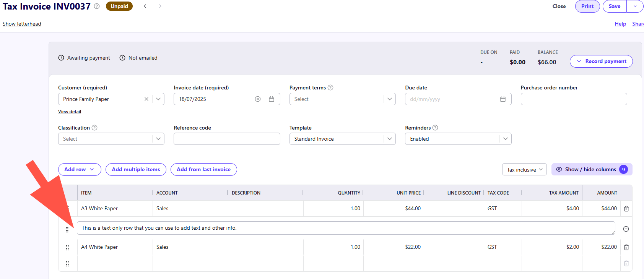Click $22.00 unit price cell
This screenshot has width=644, height=279.
[x=394, y=247]
